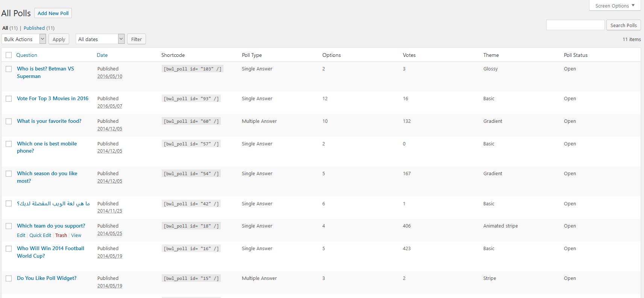Check the 'Who is best? Betman VS Superman' poll

coord(9,69)
